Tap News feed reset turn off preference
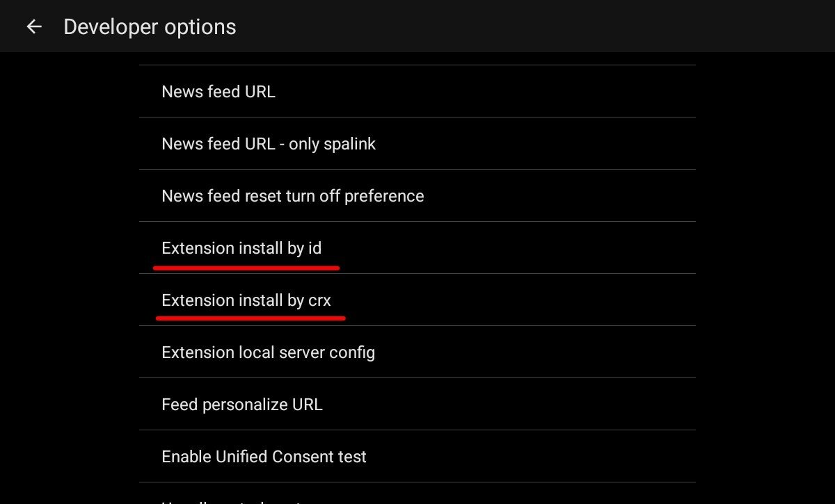This screenshot has width=835, height=504. [x=292, y=196]
